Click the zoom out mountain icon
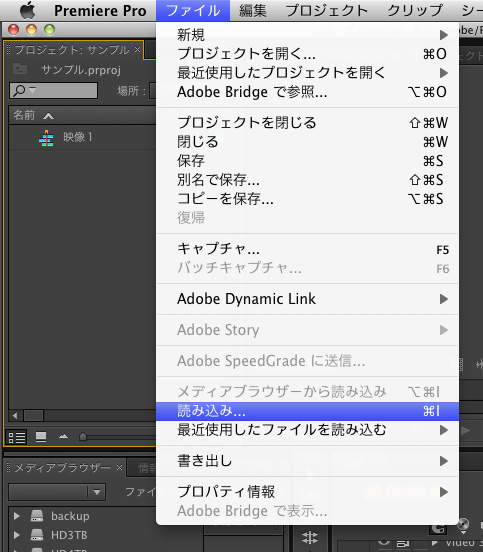The image size is (483, 552). click(x=63, y=437)
